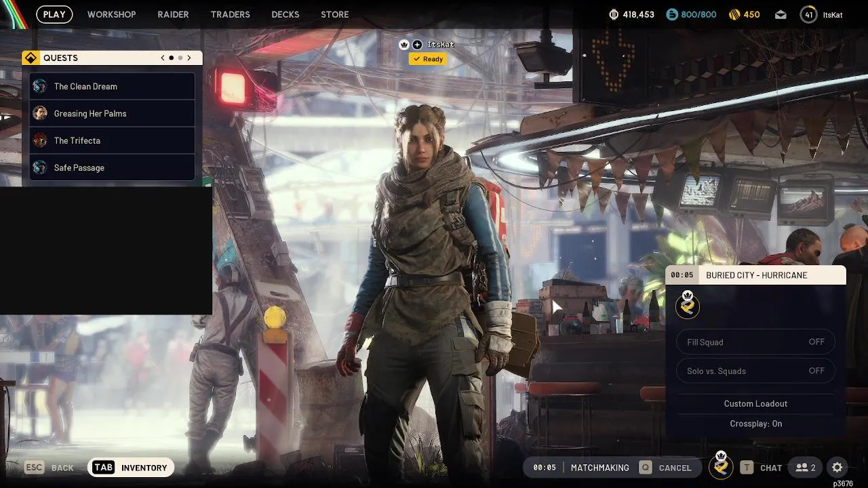Click the Ready status badge
The width and height of the screenshot is (868, 488).
[427, 59]
